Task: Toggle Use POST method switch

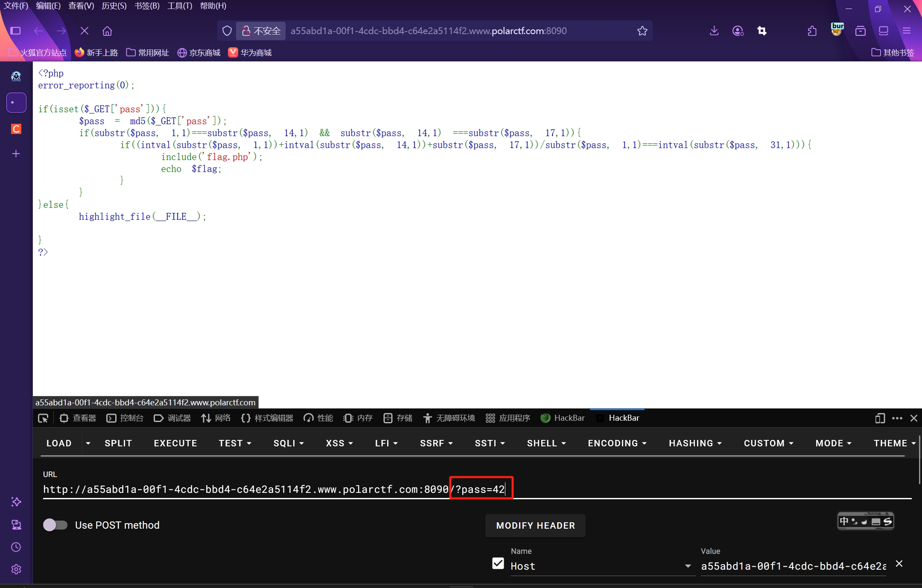Action: click(55, 525)
